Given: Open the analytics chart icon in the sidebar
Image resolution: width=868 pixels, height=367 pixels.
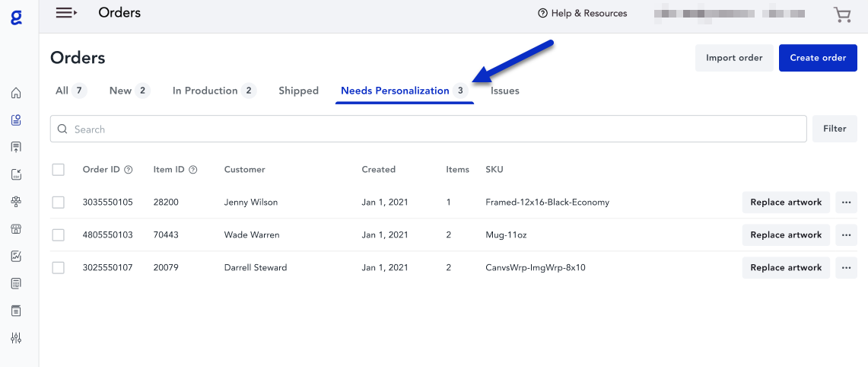Looking at the screenshot, I should click(16, 257).
